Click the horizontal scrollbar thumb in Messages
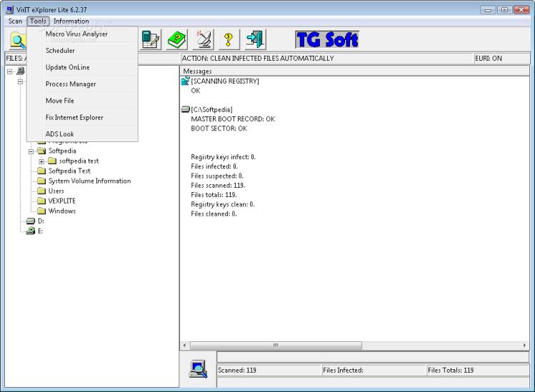Image resolution: width=535 pixels, height=392 pixels. click(x=276, y=346)
